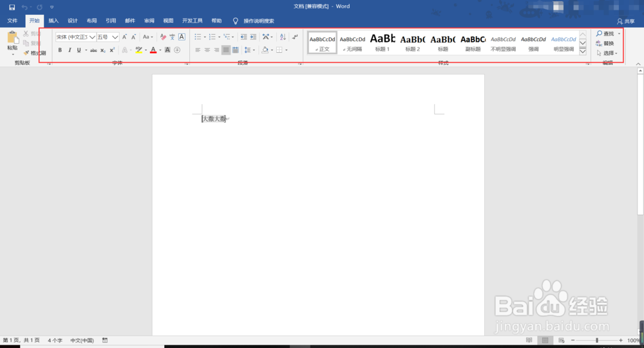Viewport: 644px width, 348px height.
Task: Click the Subscript x₂ icon
Action: coord(102,50)
